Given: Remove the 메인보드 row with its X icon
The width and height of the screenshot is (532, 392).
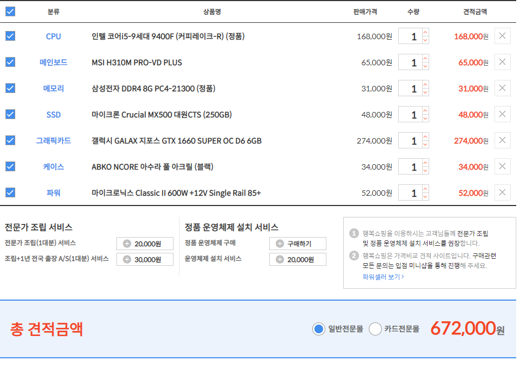Looking at the screenshot, I should click(x=503, y=62).
